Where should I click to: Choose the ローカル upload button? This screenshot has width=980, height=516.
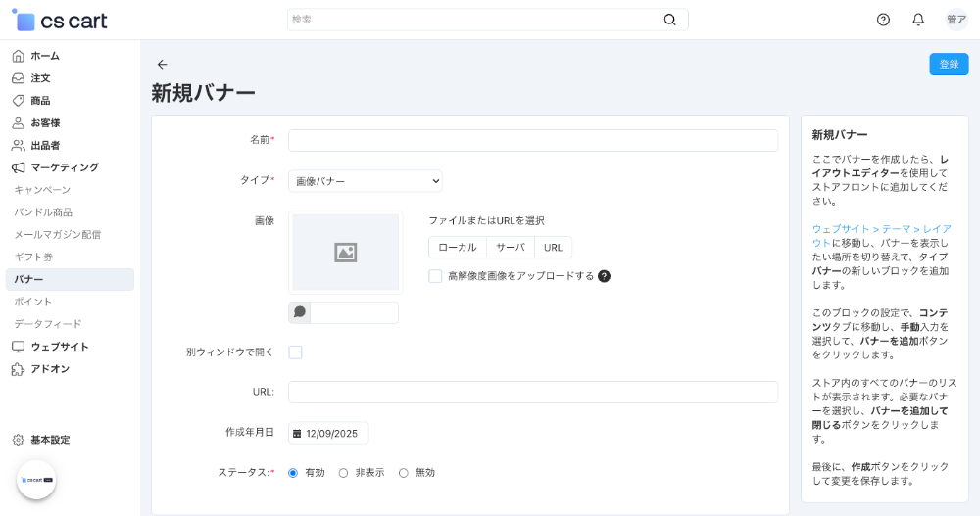458,248
